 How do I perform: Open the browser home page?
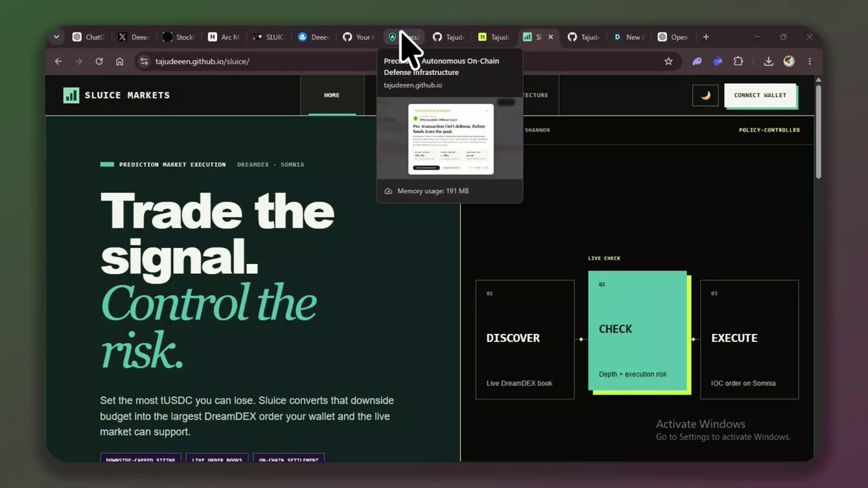click(120, 61)
